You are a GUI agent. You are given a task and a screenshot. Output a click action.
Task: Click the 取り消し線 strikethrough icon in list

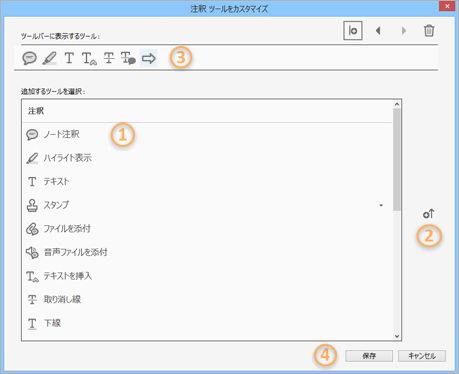32,299
